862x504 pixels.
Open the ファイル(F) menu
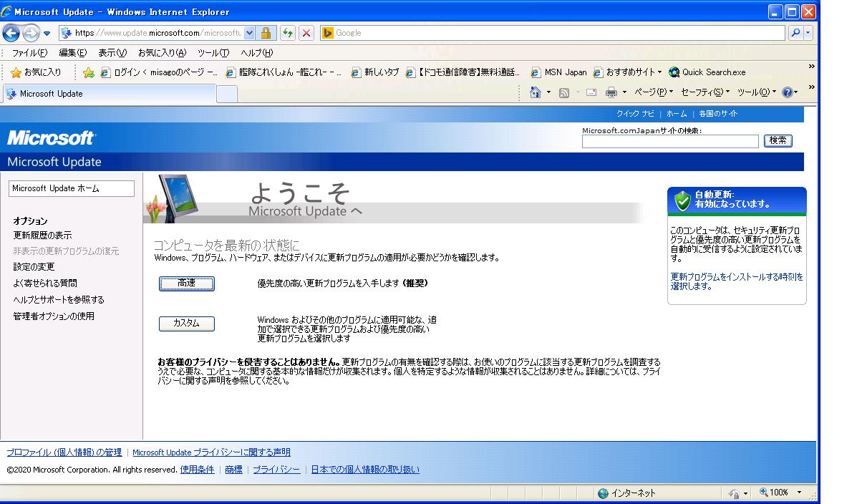click(29, 53)
